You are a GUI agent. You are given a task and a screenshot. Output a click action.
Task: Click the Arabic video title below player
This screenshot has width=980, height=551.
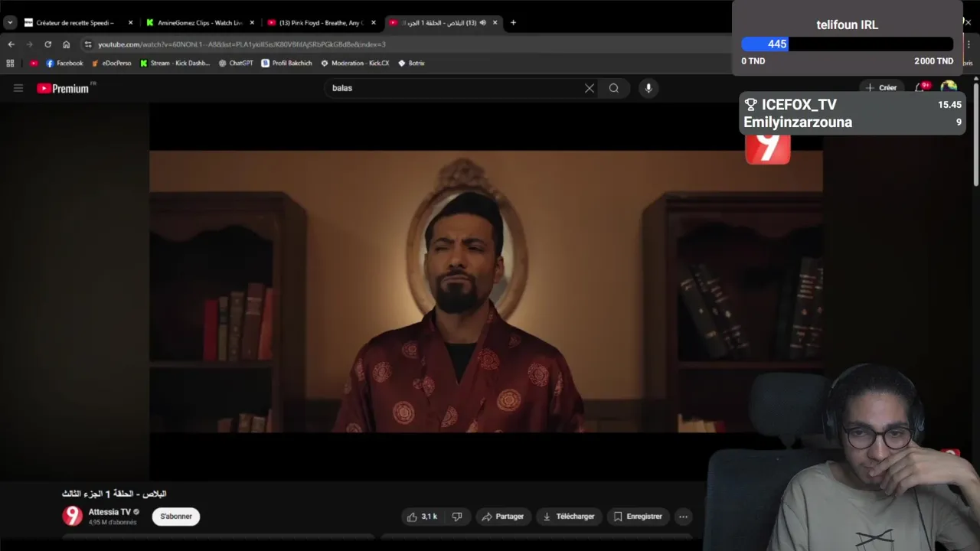coord(114,494)
